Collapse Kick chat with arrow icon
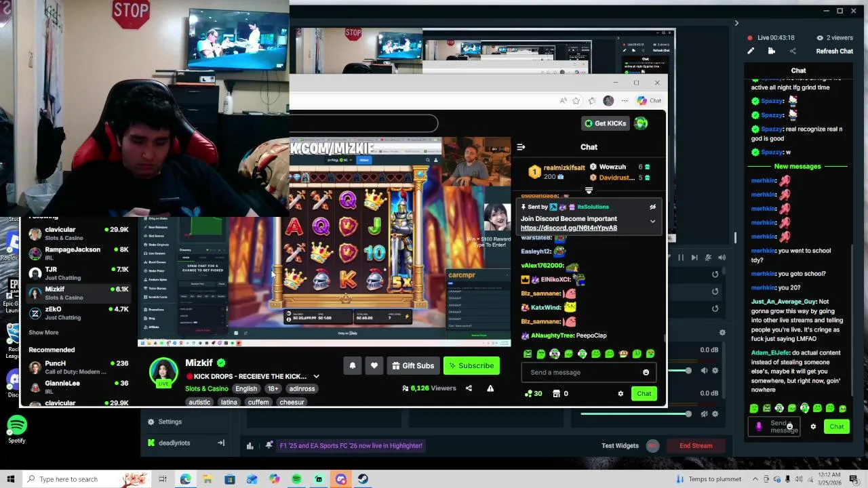Image resolution: width=868 pixels, height=488 pixels. [521, 147]
